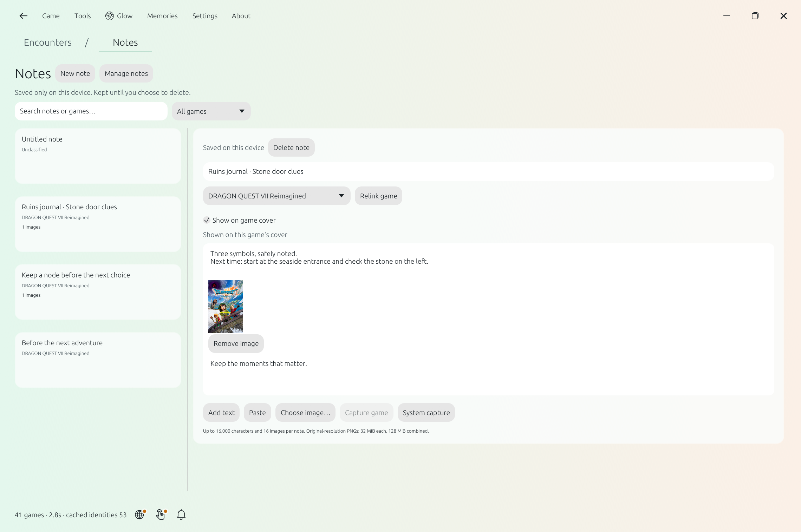Click the Delete note button
This screenshot has height=532, width=801.
291,147
